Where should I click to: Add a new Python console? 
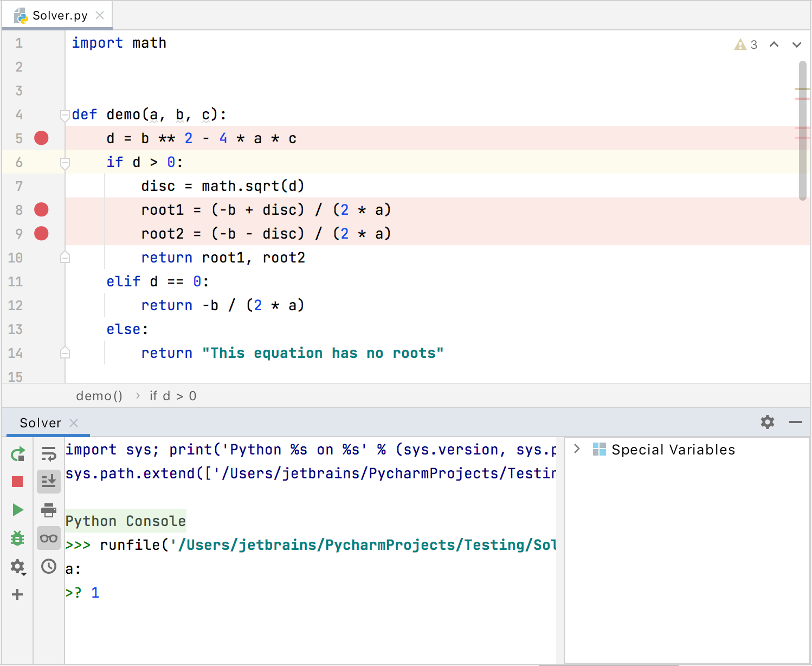17,594
